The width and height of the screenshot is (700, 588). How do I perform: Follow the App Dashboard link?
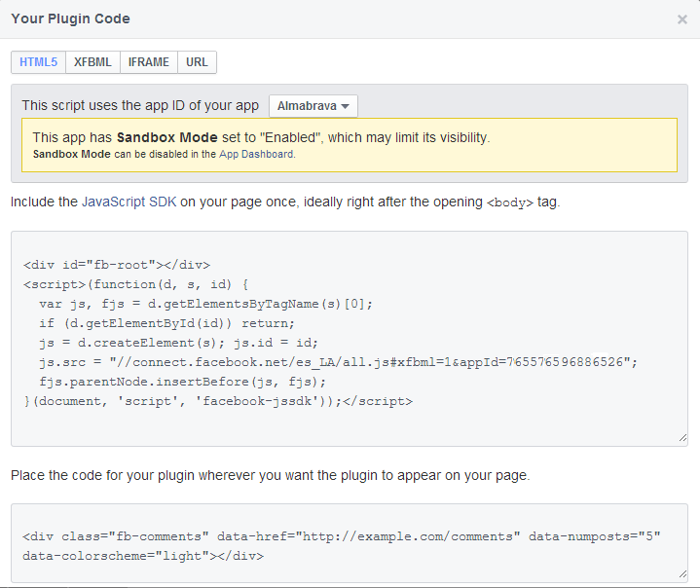pyautogui.click(x=256, y=154)
